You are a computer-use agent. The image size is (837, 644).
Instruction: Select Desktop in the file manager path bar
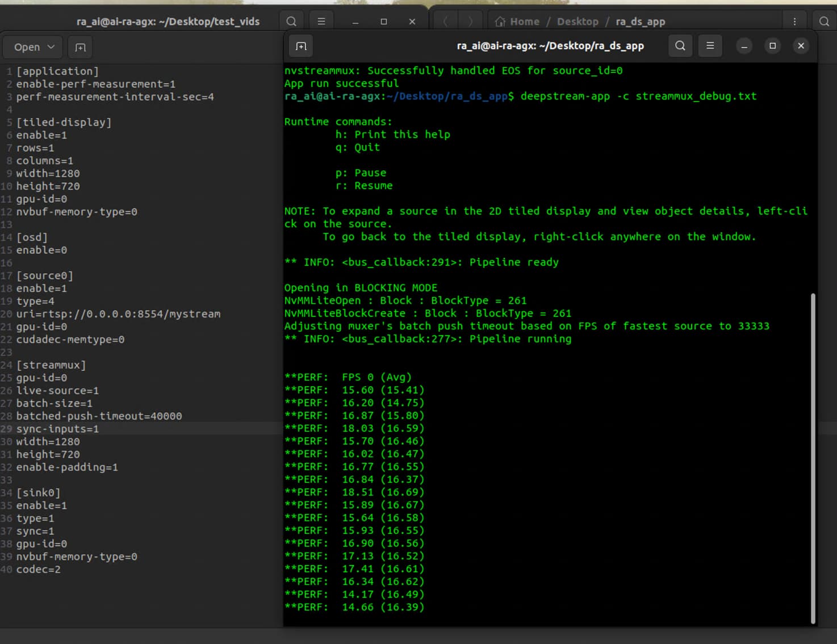(577, 22)
